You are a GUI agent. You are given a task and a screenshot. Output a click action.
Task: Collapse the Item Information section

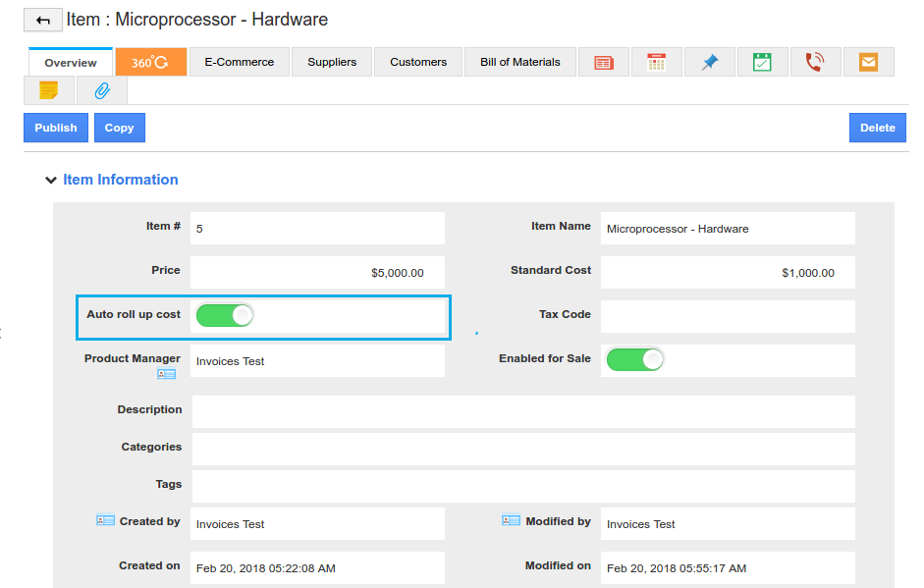click(x=51, y=181)
